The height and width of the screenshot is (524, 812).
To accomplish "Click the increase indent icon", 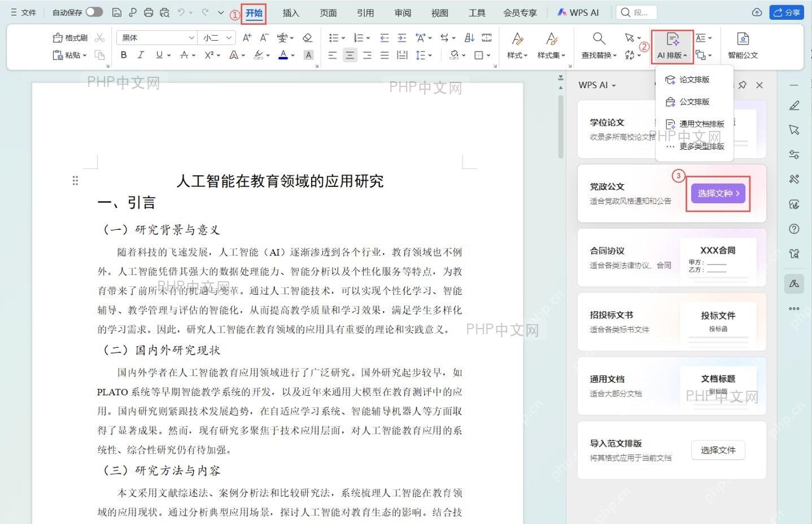I will [402, 38].
